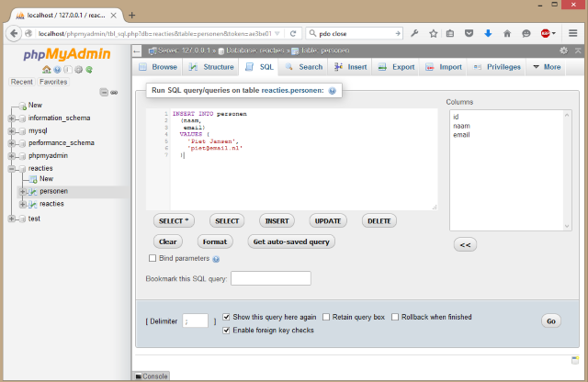Open navigation panel settings gear icon
Screen dimensions: 588x382
coord(78,70)
